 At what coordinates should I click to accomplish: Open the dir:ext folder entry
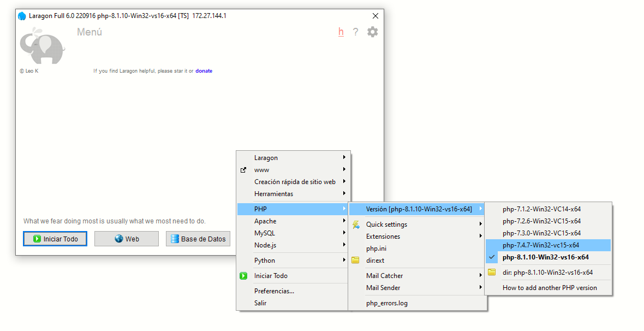375,261
